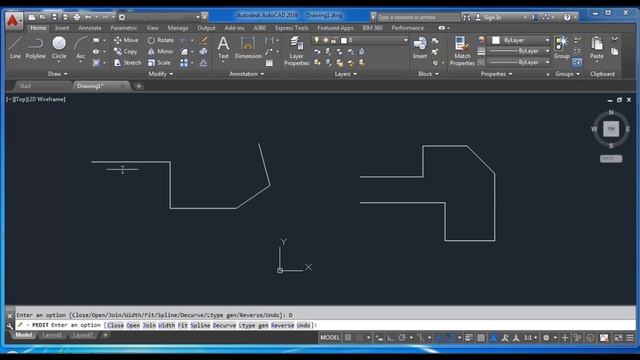Click Sign In button
The width and height of the screenshot is (640, 360).
coord(488,17)
